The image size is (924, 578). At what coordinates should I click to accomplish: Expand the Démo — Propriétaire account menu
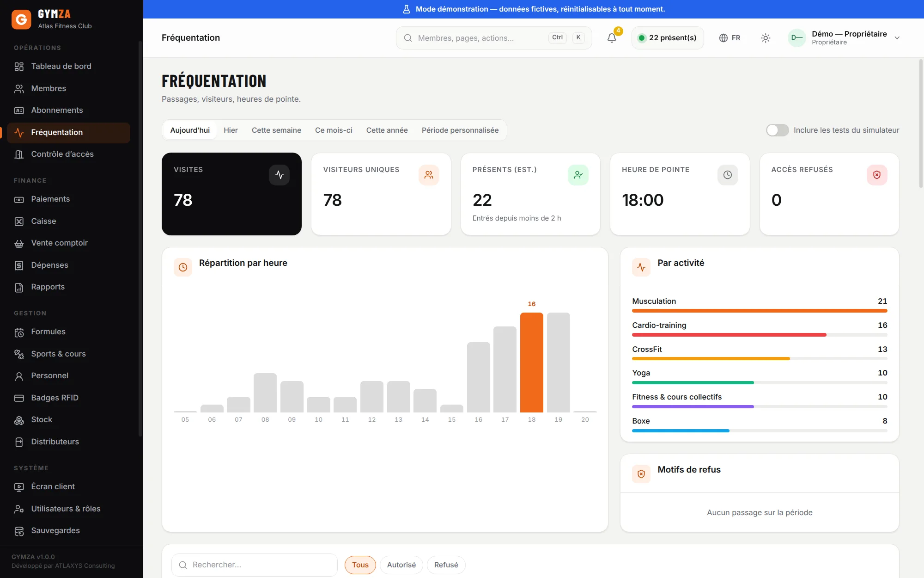[845, 38]
